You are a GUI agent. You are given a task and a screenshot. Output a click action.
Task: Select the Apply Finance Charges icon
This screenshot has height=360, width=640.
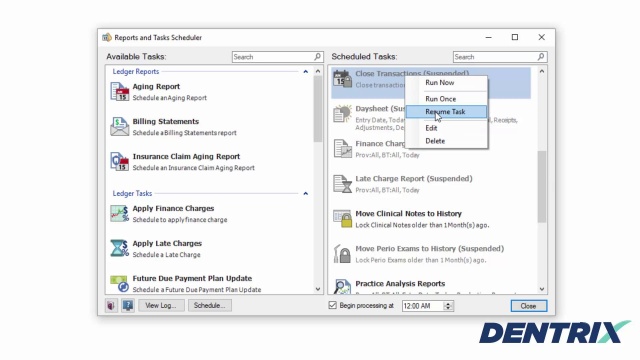119,213
